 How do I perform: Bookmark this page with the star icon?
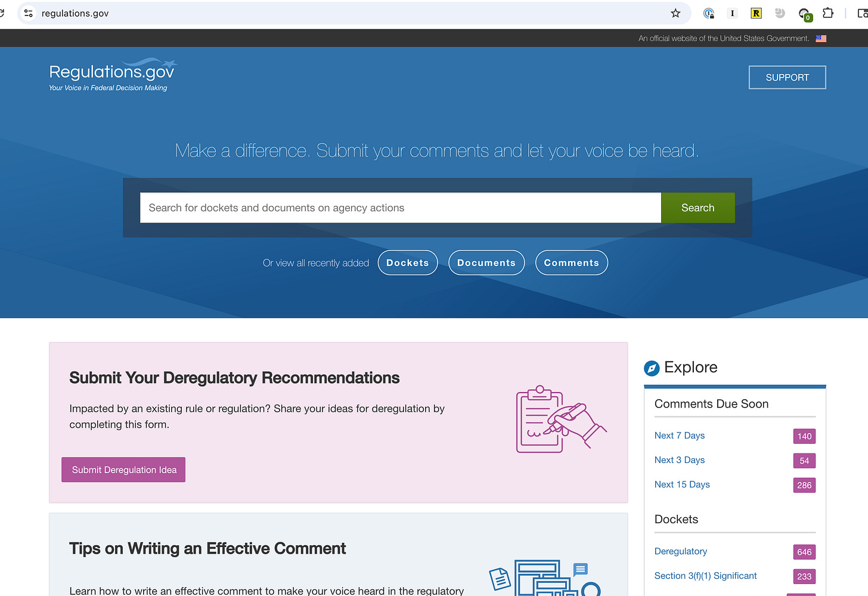675,13
